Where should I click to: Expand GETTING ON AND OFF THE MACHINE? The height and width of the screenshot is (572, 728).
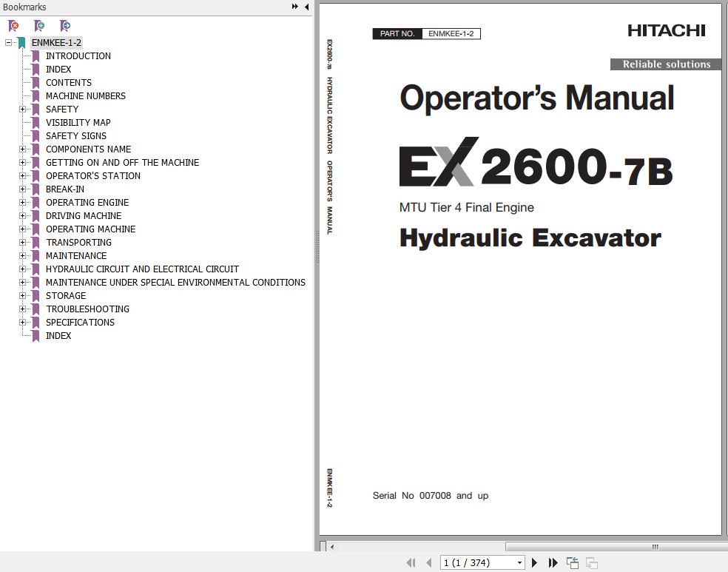(x=22, y=163)
